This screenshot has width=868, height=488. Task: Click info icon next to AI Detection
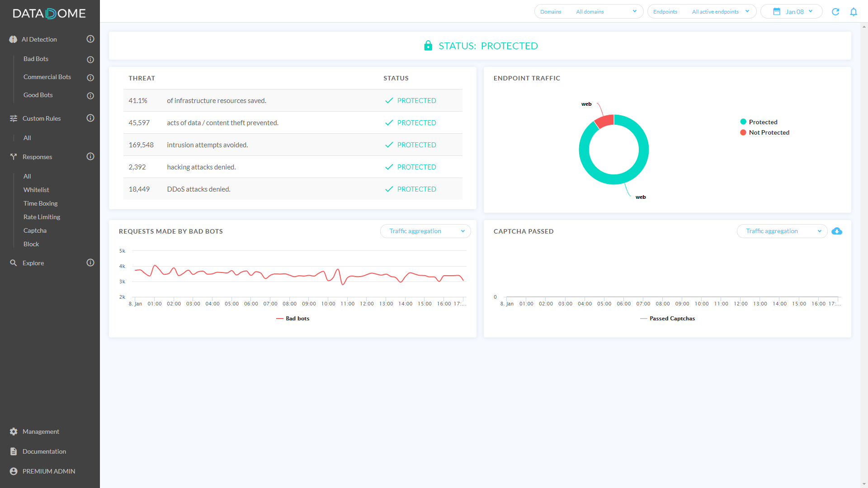coord(90,39)
